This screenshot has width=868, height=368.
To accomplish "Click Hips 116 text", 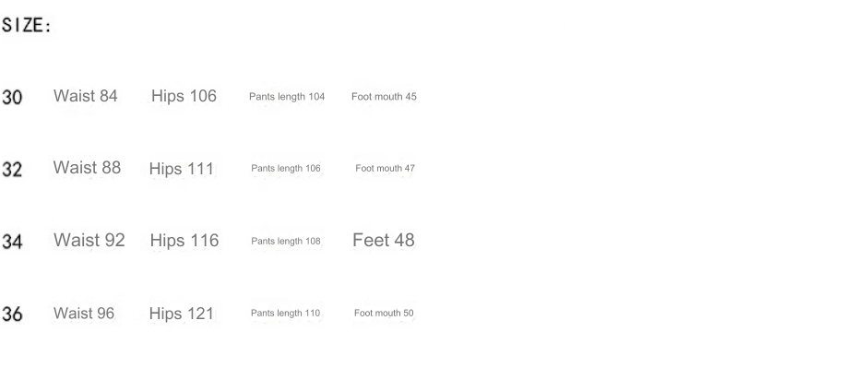I will [x=184, y=240].
